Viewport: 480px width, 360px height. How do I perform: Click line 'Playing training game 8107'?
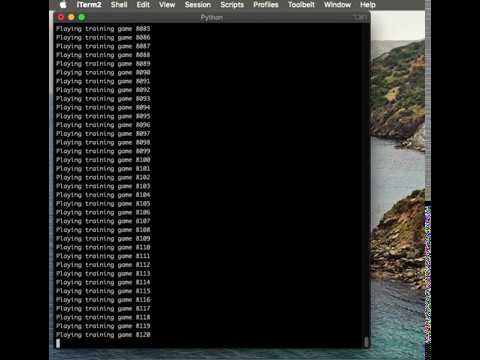pyautogui.click(x=103, y=221)
